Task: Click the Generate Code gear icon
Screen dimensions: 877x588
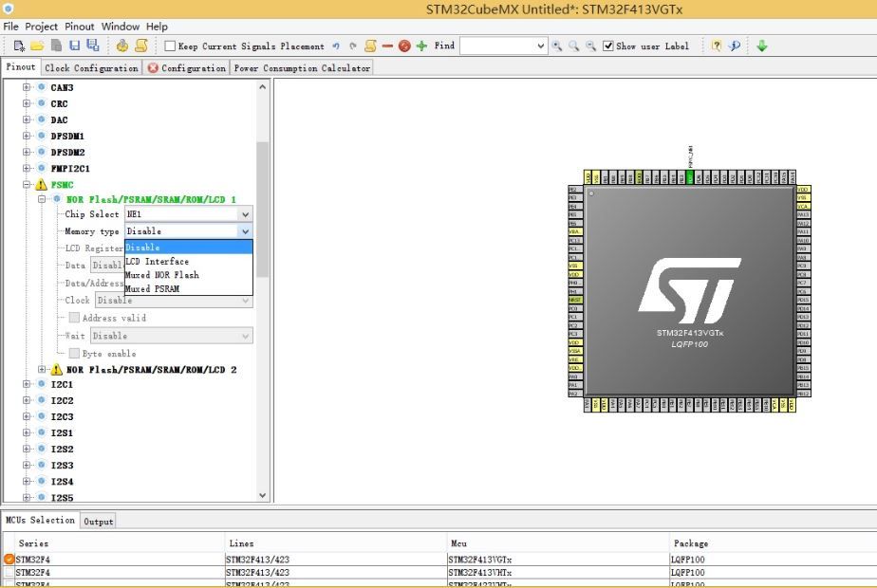Action: (x=121, y=46)
